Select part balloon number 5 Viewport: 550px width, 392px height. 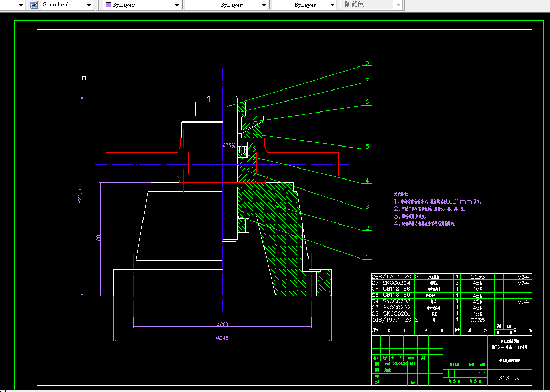pos(367,147)
